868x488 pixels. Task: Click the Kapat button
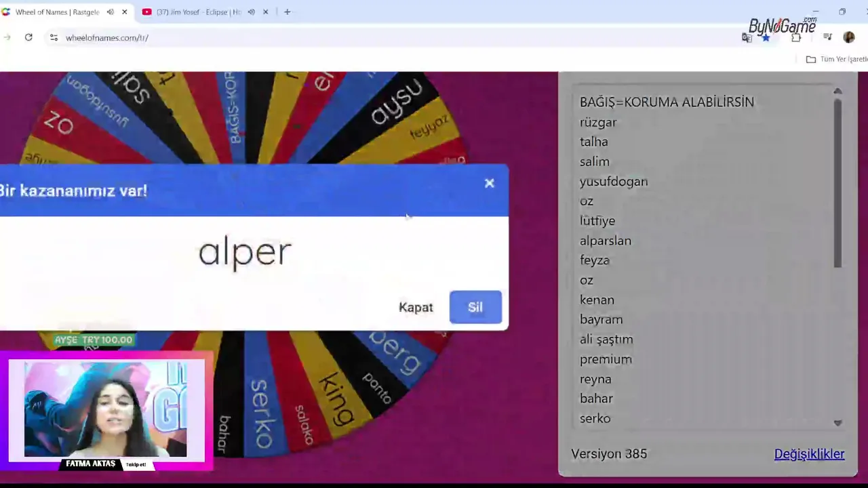click(x=416, y=307)
